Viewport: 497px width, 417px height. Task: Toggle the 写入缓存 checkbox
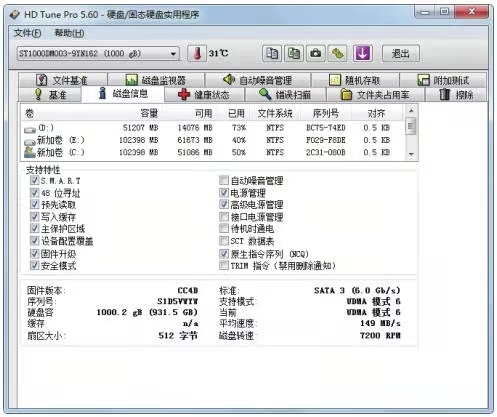34,217
